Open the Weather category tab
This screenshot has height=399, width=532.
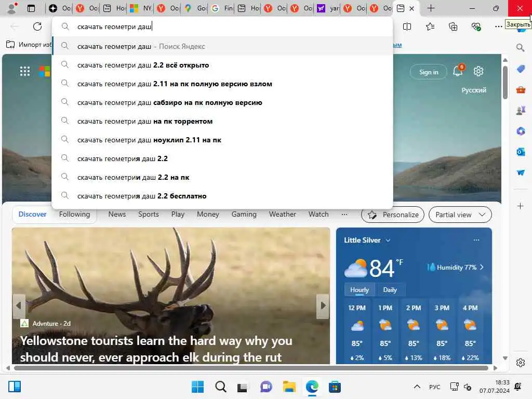point(282,215)
